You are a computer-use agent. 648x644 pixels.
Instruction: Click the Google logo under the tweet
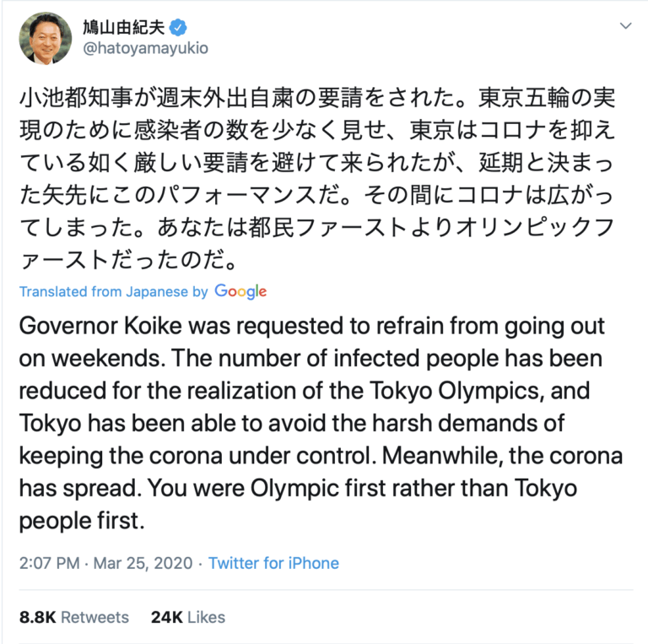click(240, 291)
